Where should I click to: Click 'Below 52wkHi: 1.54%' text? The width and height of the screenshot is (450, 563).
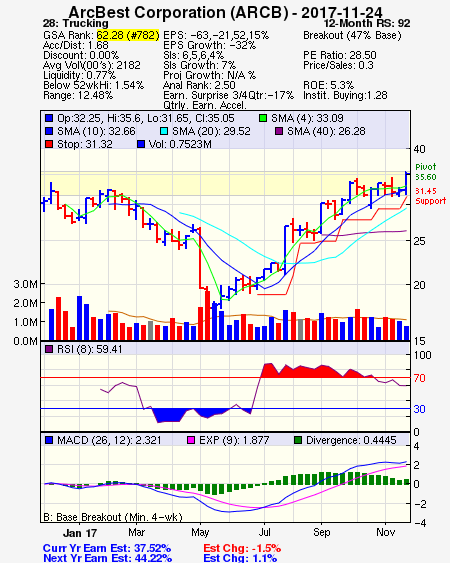[x=93, y=85]
